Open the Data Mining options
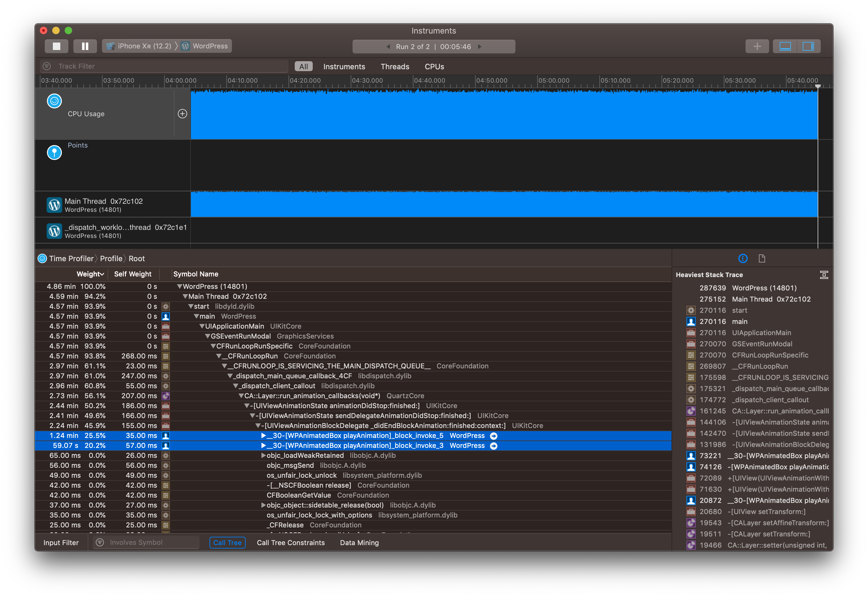The height and width of the screenshot is (597, 868). coord(359,542)
